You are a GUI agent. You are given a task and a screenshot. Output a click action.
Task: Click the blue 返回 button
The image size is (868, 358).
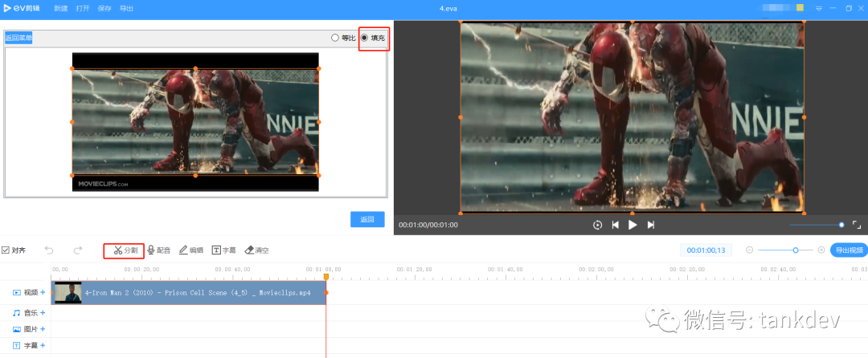[367, 219]
